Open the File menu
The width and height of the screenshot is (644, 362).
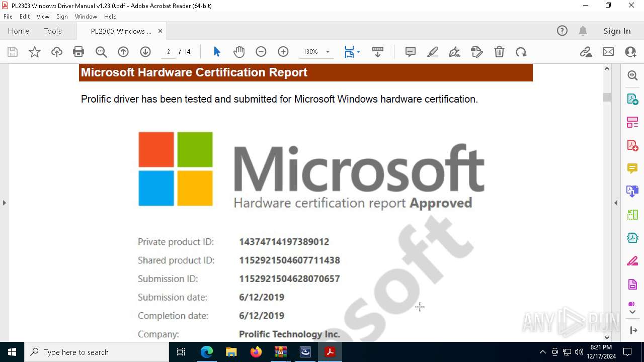(x=8, y=17)
